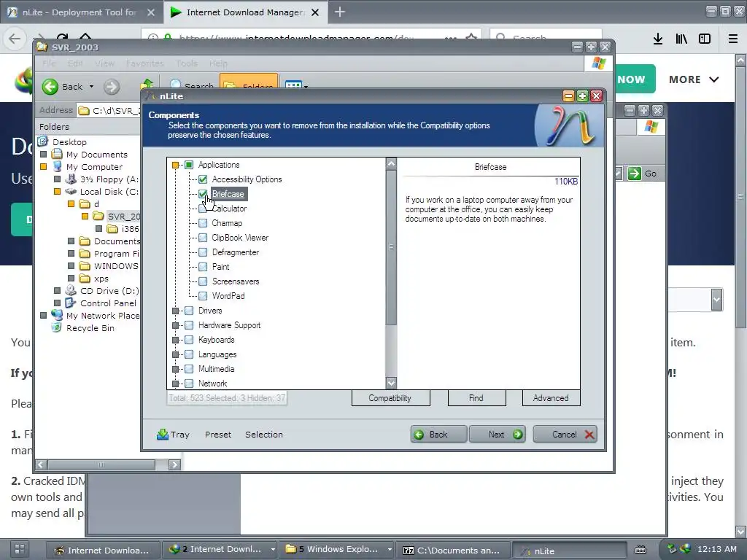Open the Selection menu in nLite
This screenshot has width=747, height=560.
click(x=264, y=435)
